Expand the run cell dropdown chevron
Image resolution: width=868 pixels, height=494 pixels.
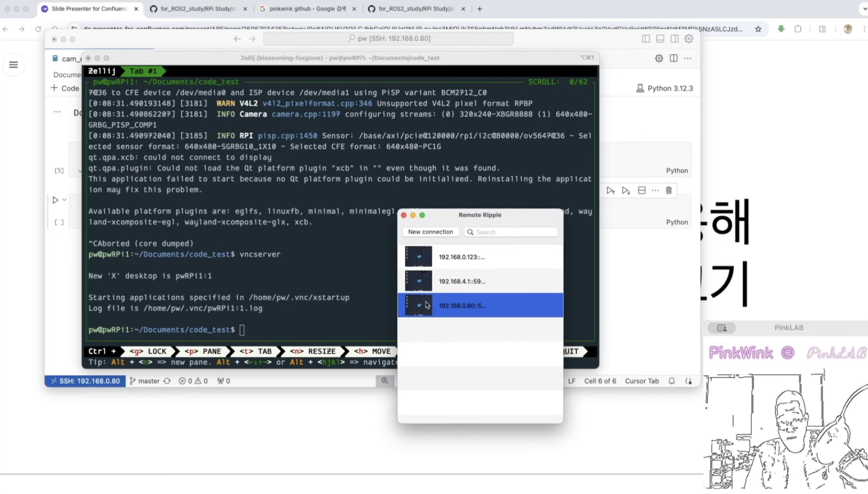pos(64,200)
